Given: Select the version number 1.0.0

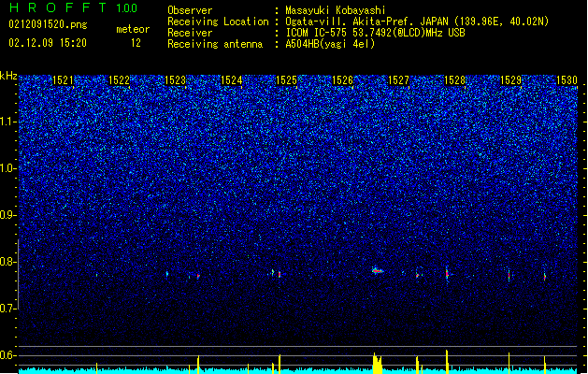Looking at the screenshot, I should pos(127,8).
